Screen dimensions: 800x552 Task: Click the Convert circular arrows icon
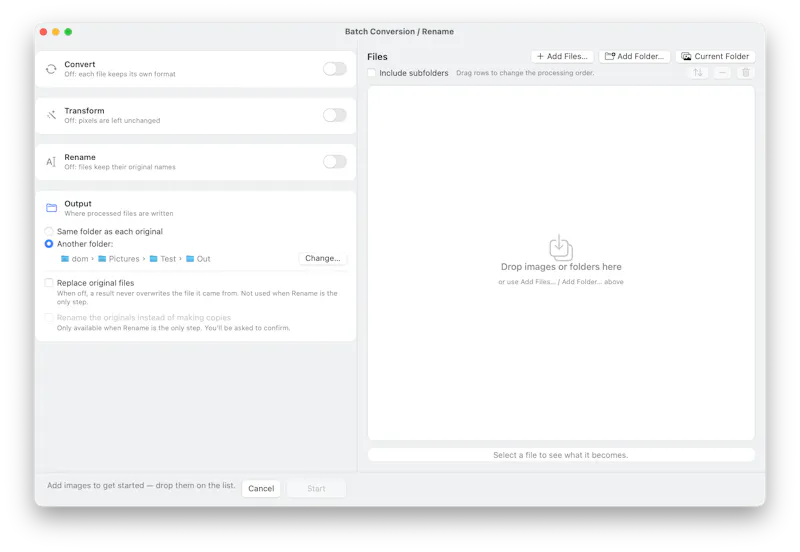[x=51, y=69]
